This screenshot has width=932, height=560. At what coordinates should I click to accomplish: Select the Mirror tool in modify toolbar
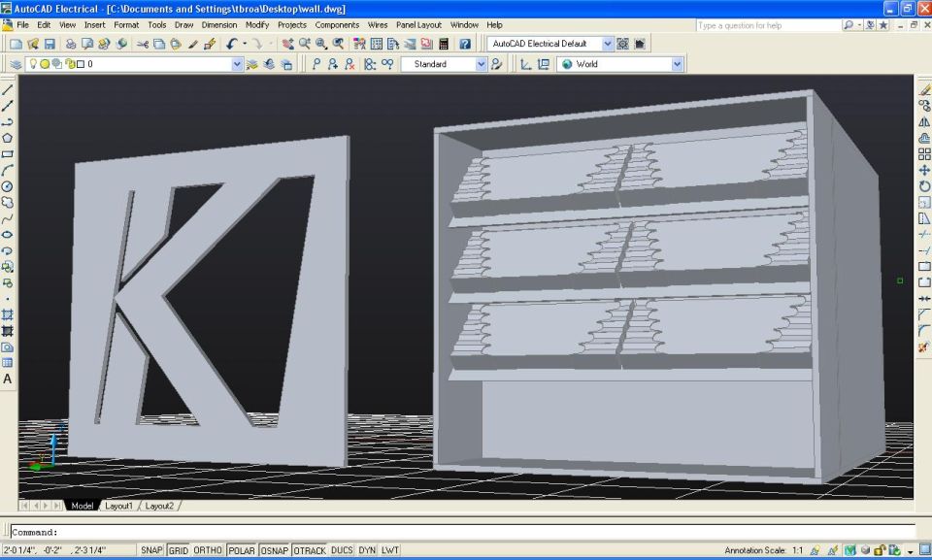point(924,122)
